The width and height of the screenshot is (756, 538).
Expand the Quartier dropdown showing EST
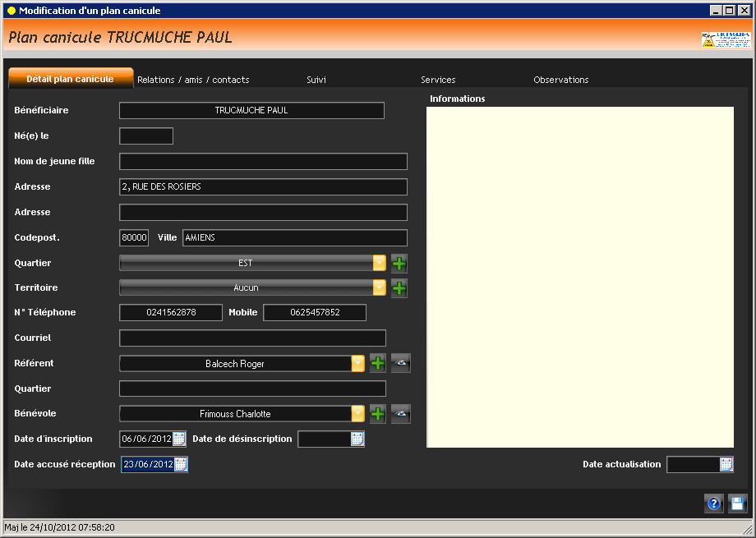click(x=379, y=264)
